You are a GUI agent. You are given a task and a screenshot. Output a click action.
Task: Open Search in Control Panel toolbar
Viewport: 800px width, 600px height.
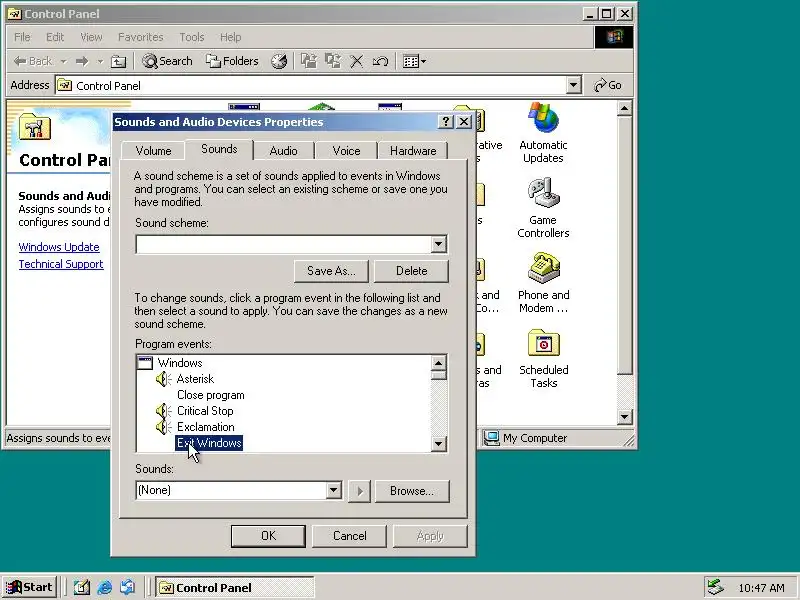pos(167,61)
